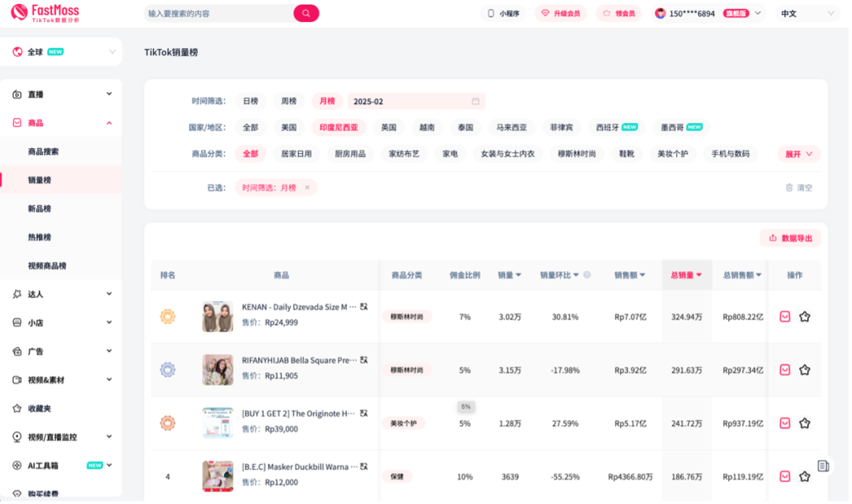
Task: Click 清空 to clear filters
Action: click(798, 188)
